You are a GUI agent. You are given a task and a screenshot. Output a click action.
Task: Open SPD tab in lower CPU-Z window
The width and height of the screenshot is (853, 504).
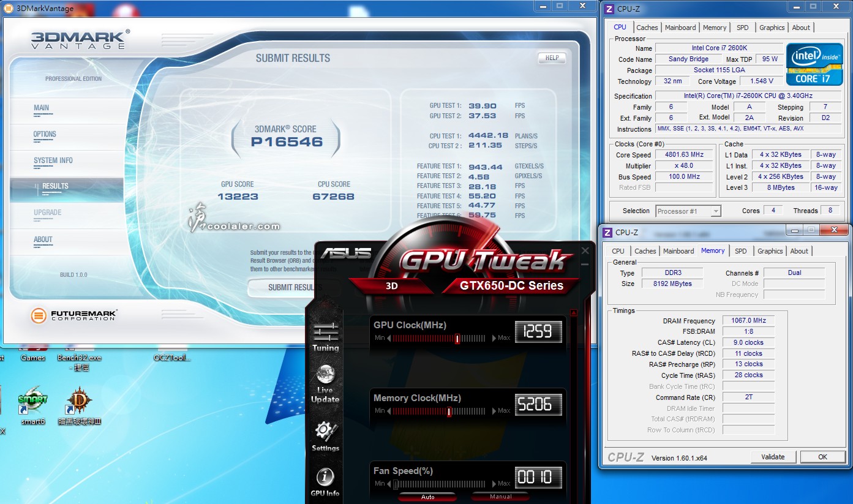tap(741, 251)
